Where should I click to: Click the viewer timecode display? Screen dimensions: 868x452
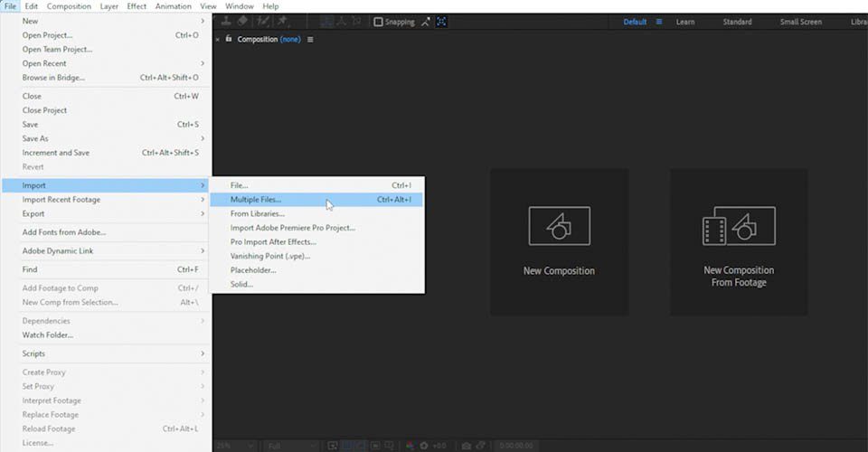point(516,446)
